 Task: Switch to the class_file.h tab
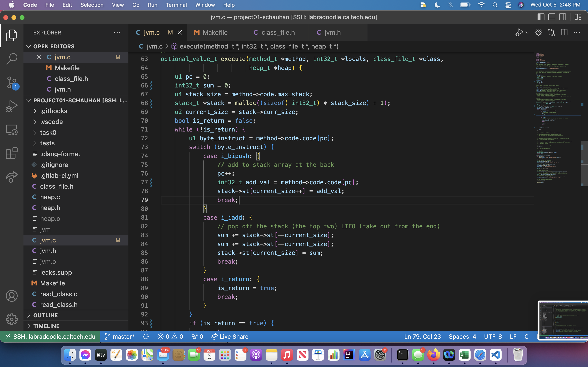[278, 32]
